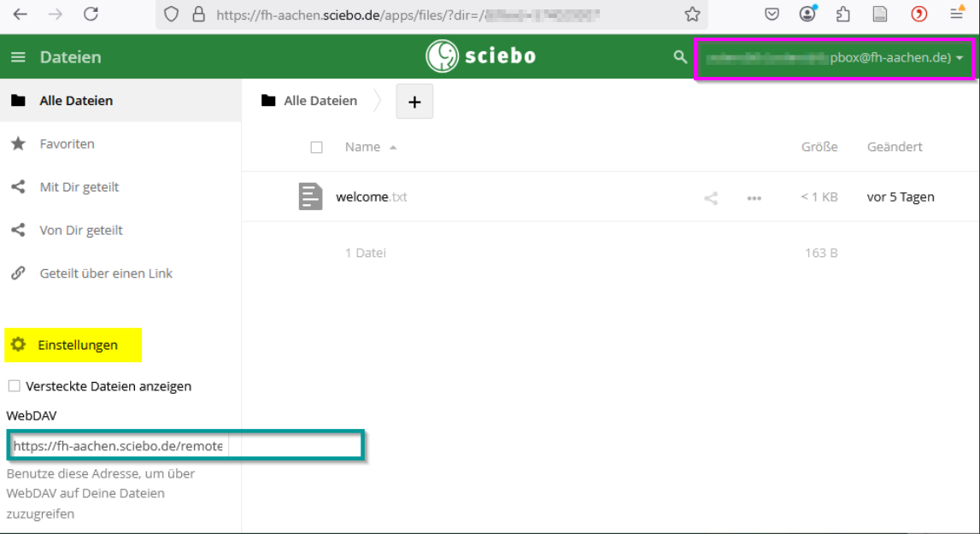Open the Firefox account icon
Viewport: 980px width, 534px height.
(x=807, y=14)
